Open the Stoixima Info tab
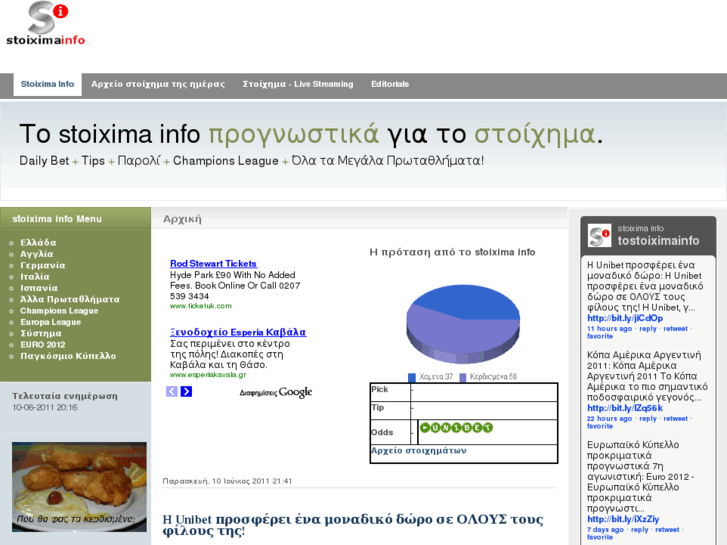The width and height of the screenshot is (727, 545). [47, 84]
